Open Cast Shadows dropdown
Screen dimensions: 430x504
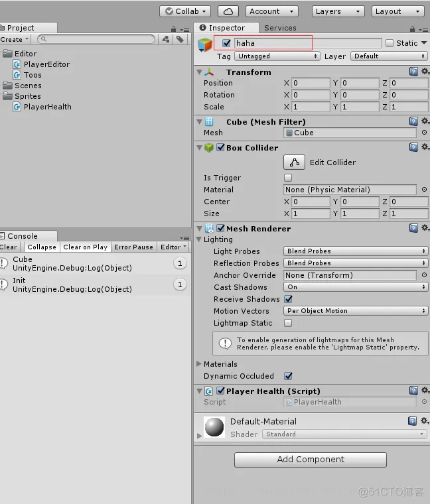(x=356, y=286)
